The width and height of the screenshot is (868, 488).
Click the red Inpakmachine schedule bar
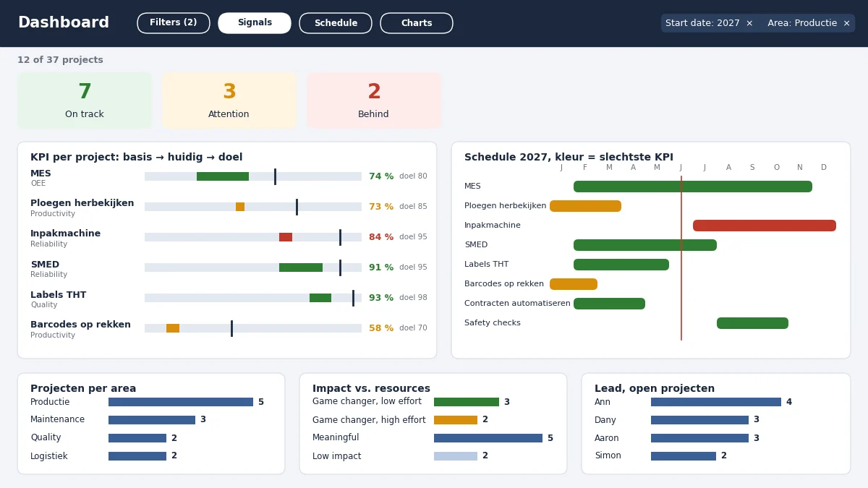(765, 226)
